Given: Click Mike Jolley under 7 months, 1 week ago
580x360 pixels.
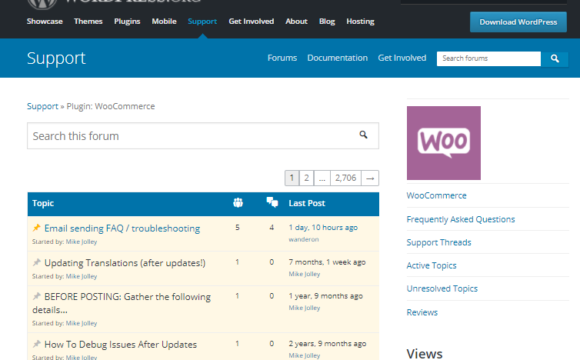Looking at the screenshot, I should (x=304, y=274).
